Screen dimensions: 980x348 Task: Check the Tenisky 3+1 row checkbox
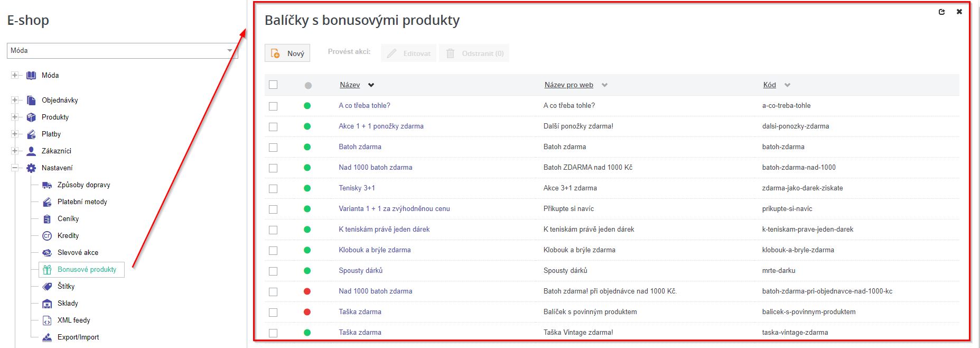pyautogui.click(x=273, y=188)
